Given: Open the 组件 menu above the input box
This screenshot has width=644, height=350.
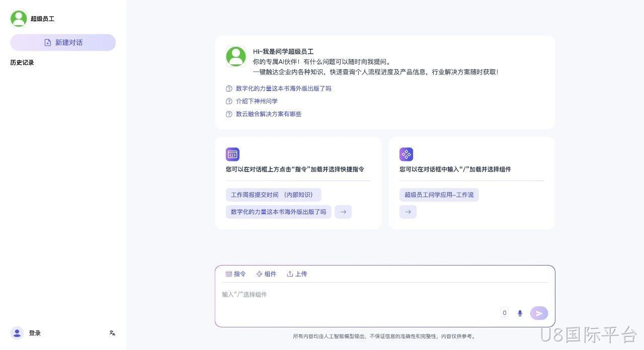Looking at the screenshot, I should [x=266, y=274].
